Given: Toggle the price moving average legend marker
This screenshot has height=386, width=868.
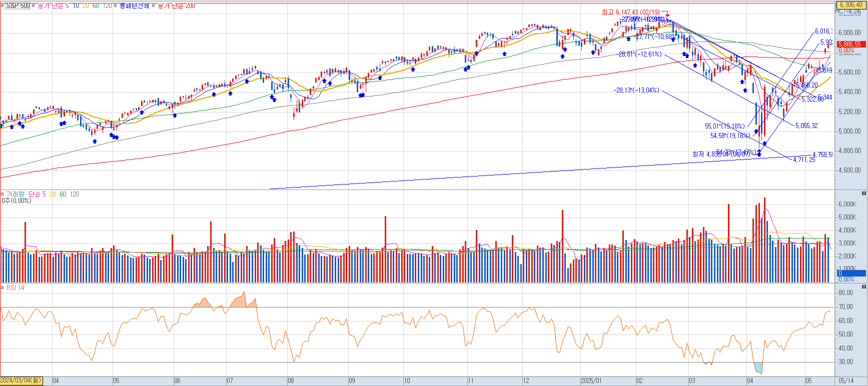Looking at the screenshot, I should pos(34,6).
